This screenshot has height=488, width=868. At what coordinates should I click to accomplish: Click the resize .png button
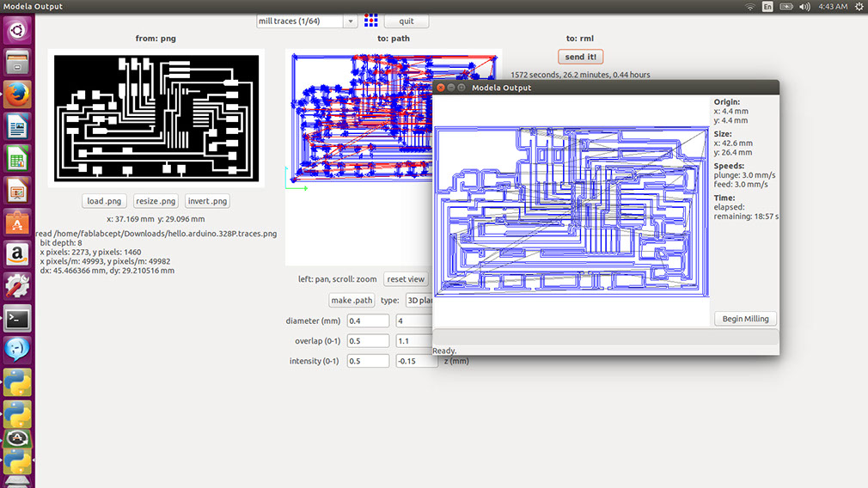(x=156, y=201)
